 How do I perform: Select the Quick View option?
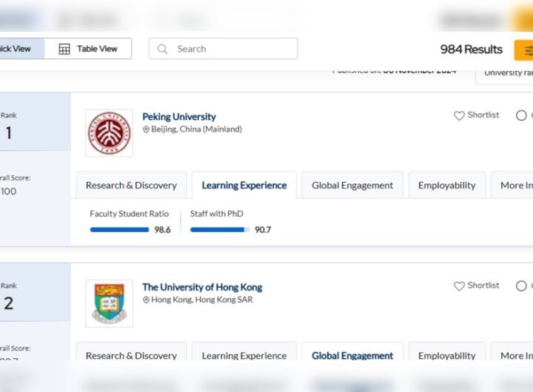tap(21, 49)
